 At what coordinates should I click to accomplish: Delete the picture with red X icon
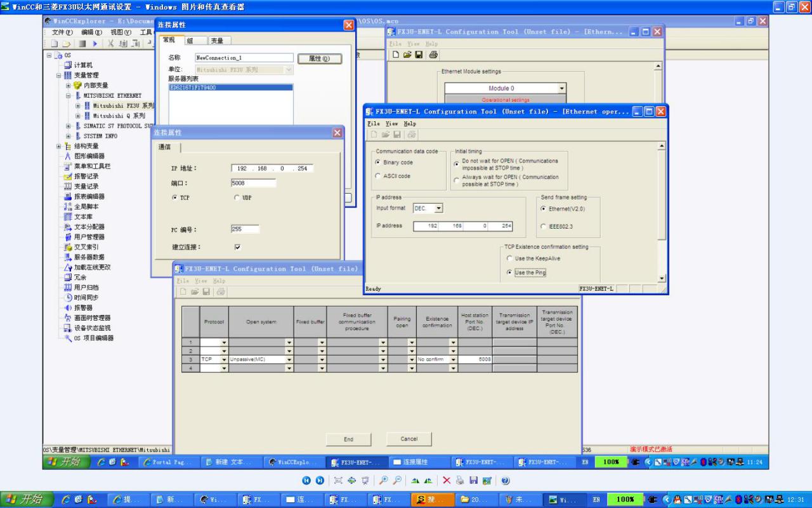point(447,481)
